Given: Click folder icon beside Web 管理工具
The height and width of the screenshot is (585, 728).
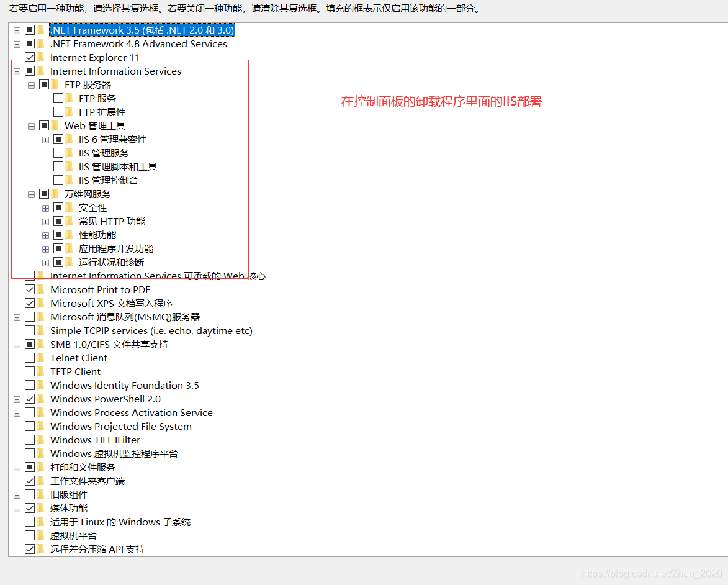Looking at the screenshot, I should coord(55,125).
